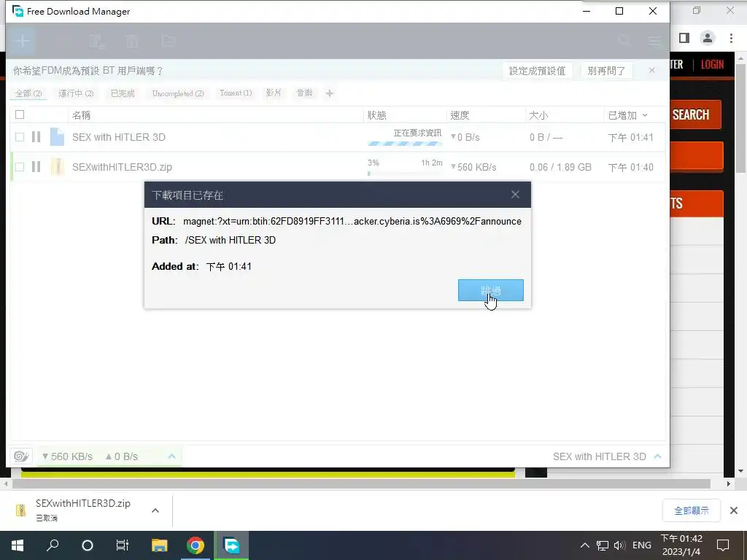
Task: Click progress bar of SEXwithHITLER3D.zip
Action: coord(405,174)
